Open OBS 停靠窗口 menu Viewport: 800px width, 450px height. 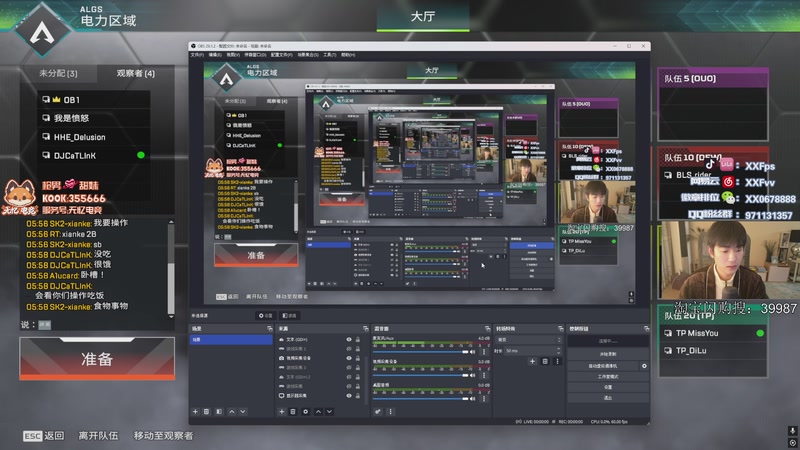coord(255,55)
